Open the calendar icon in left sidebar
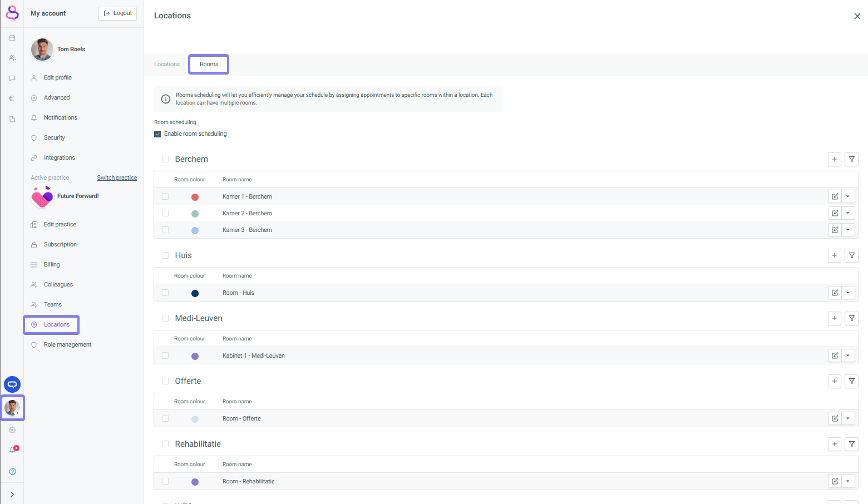Viewport: 868px width, 504px height. [x=12, y=38]
